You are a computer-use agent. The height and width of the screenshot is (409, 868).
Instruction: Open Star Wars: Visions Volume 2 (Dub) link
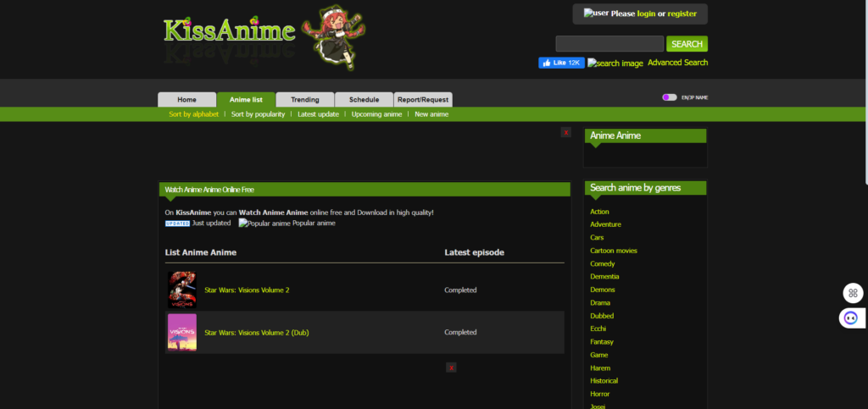click(x=257, y=333)
